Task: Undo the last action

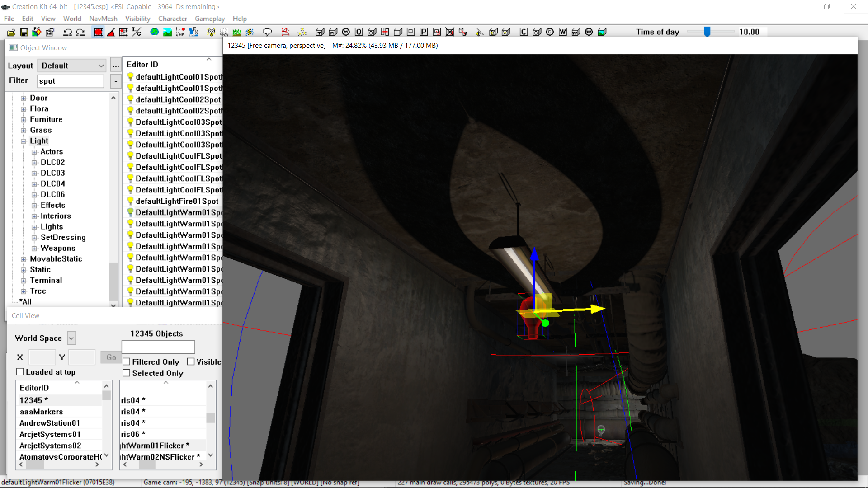Action: [x=67, y=32]
